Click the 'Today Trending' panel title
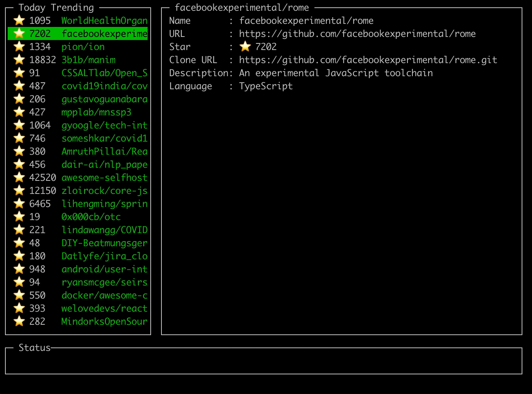 pos(56,8)
